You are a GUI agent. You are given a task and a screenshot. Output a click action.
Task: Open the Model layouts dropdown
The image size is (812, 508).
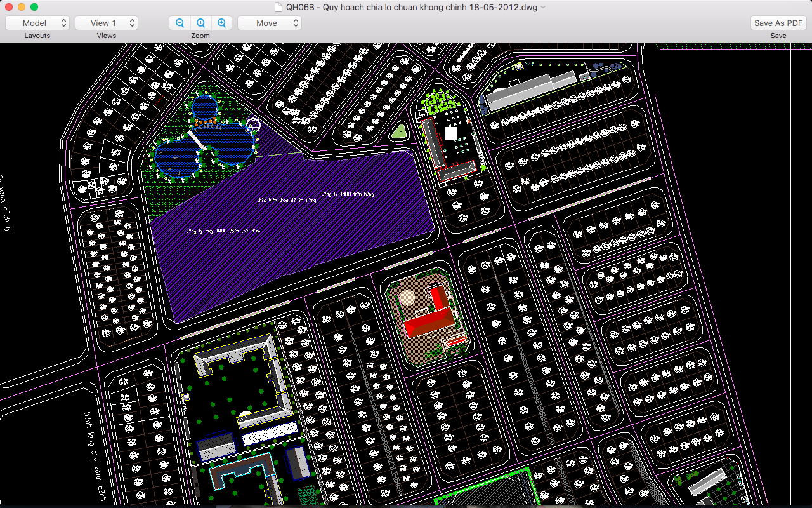pyautogui.click(x=37, y=23)
